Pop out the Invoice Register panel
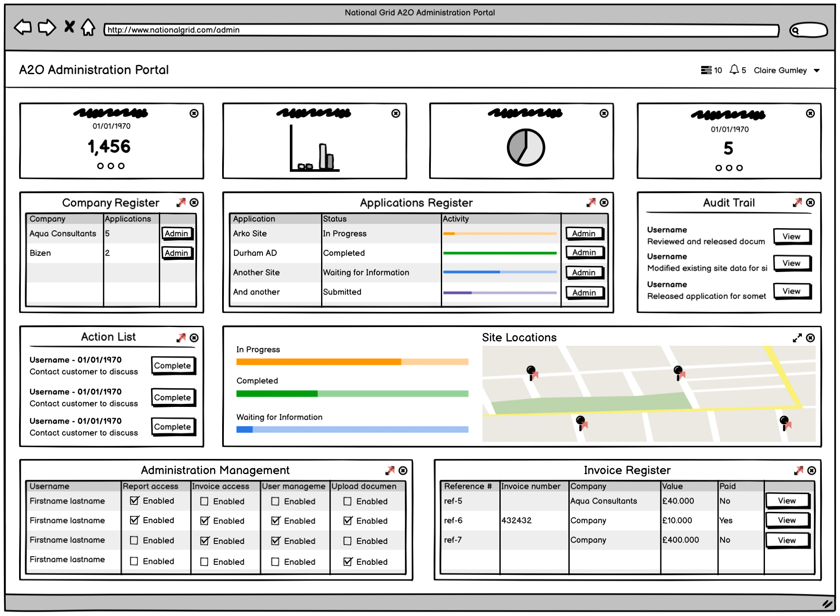Image resolution: width=840 pixels, height=616 pixels. [798, 471]
